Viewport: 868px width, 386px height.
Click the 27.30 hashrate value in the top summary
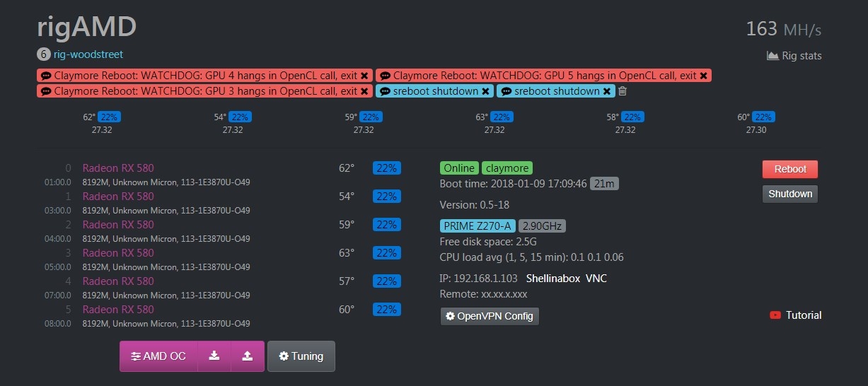tap(756, 130)
